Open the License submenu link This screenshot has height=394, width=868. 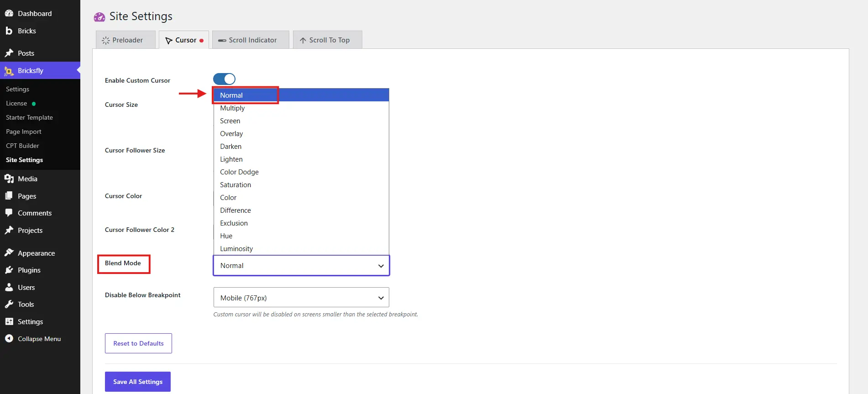pyautogui.click(x=16, y=103)
